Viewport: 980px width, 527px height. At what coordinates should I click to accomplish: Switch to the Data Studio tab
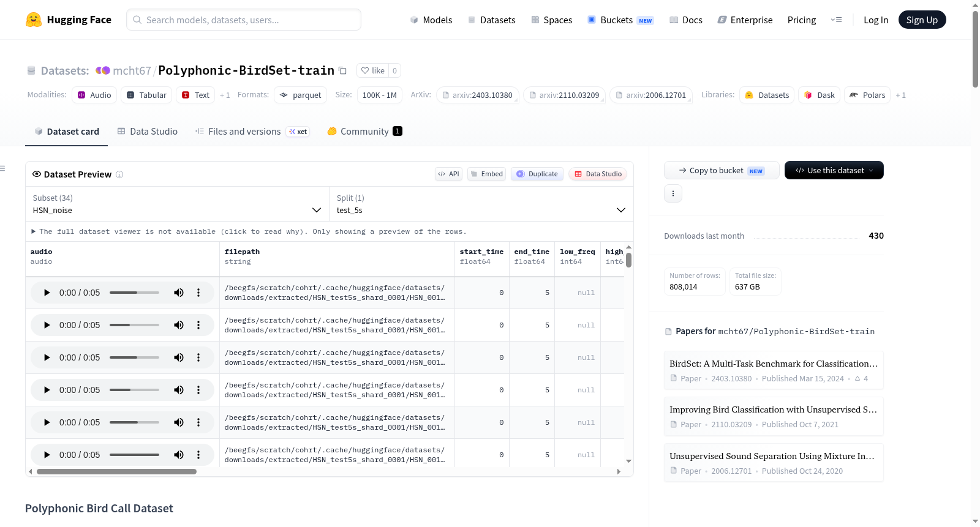(148, 132)
